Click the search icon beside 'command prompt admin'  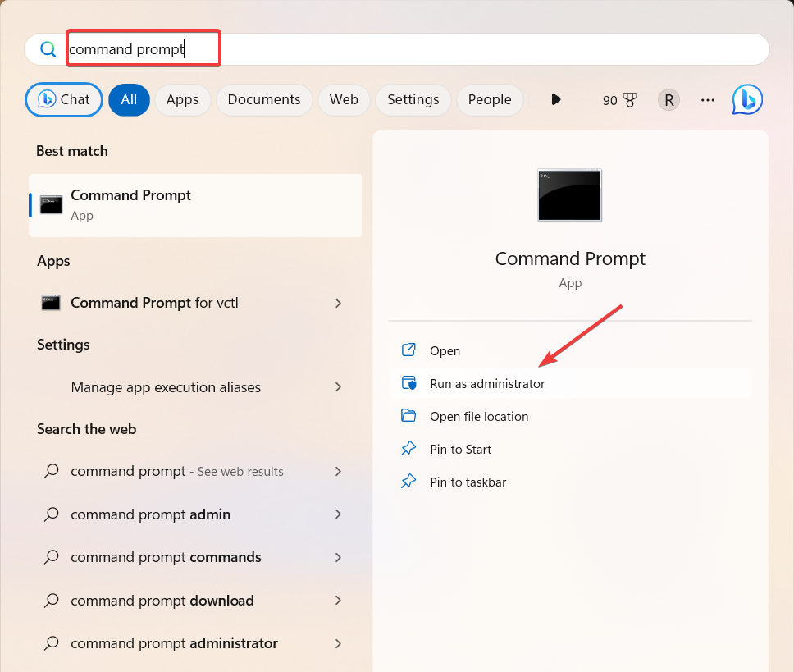[51, 514]
